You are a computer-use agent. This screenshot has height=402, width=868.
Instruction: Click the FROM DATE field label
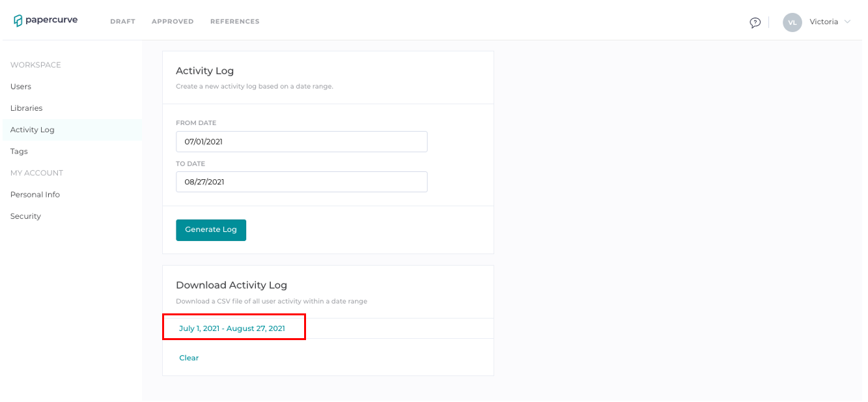[x=196, y=123]
